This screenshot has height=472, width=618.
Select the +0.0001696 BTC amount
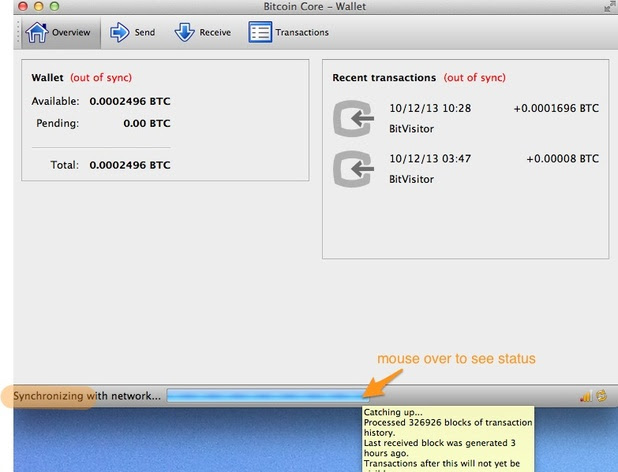click(556, 108)
